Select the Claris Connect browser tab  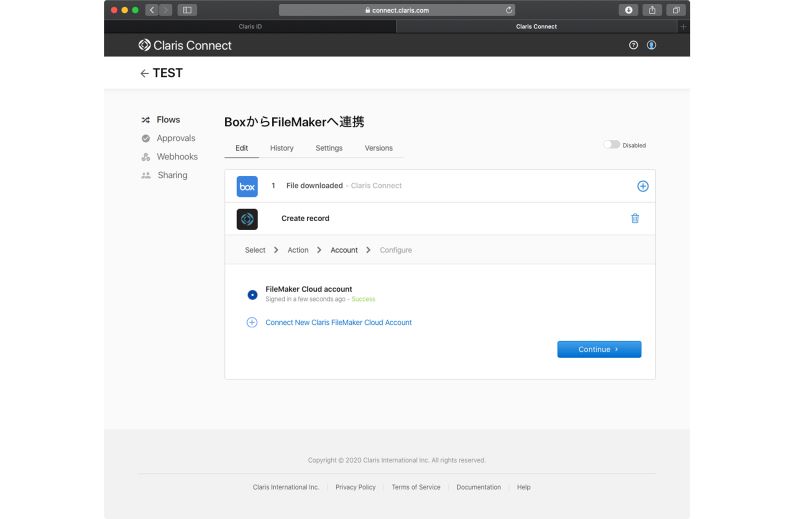[x=536, y=27]
